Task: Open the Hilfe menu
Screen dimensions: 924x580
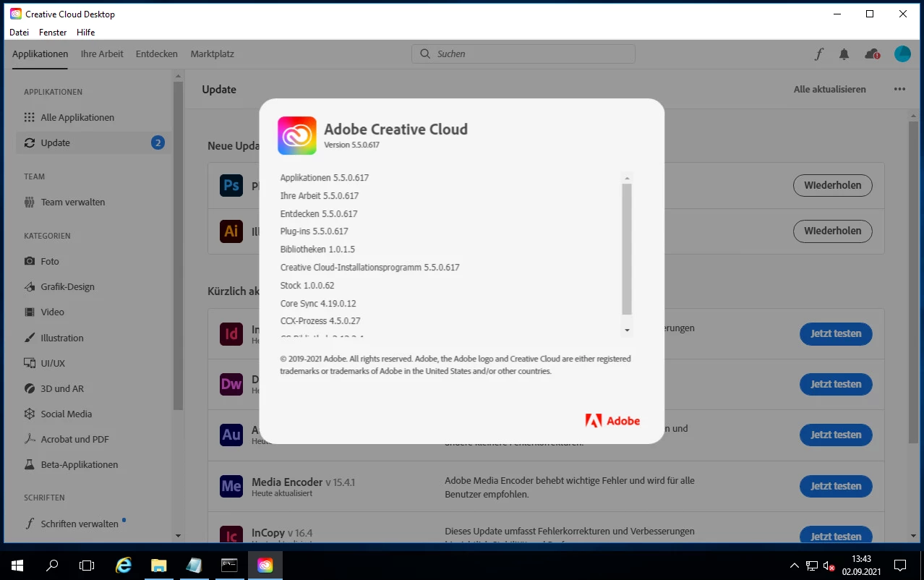Action: click(x=85, y=33)
